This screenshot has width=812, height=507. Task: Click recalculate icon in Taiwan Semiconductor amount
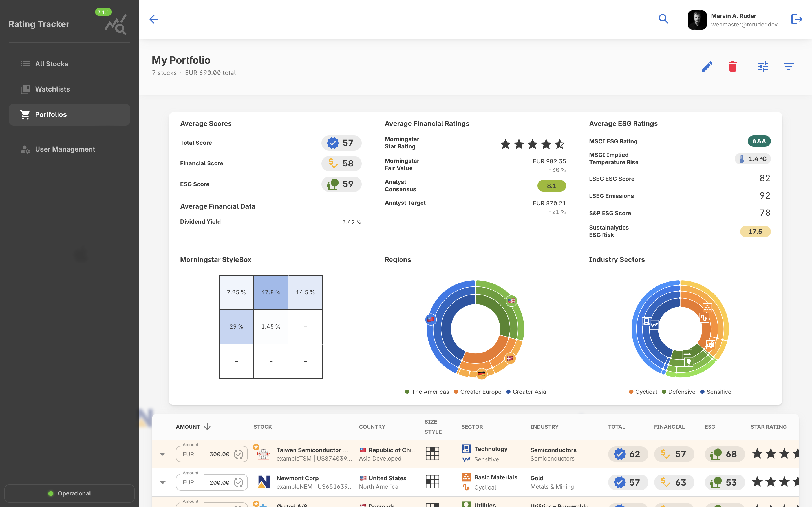(239, 454)
